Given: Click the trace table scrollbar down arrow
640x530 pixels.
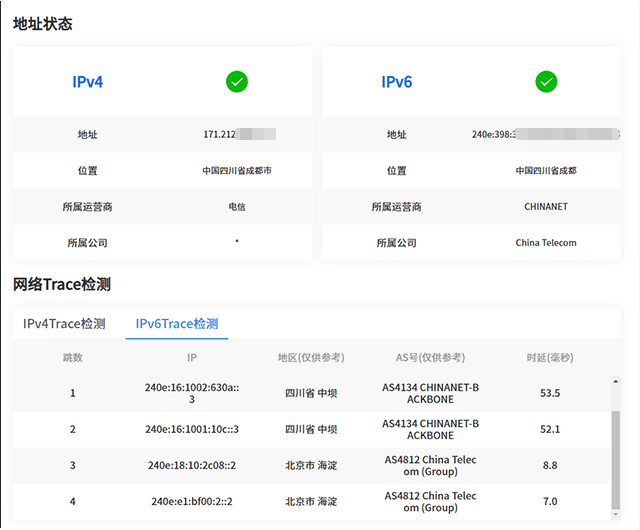Looking at the screenshot, I should pyautogui.click(x=616, y=514).
